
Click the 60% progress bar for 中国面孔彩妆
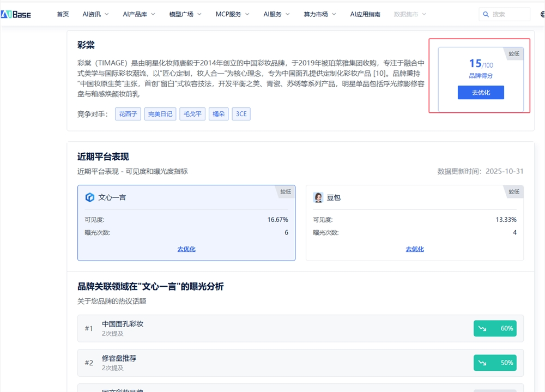pos(495,328)
